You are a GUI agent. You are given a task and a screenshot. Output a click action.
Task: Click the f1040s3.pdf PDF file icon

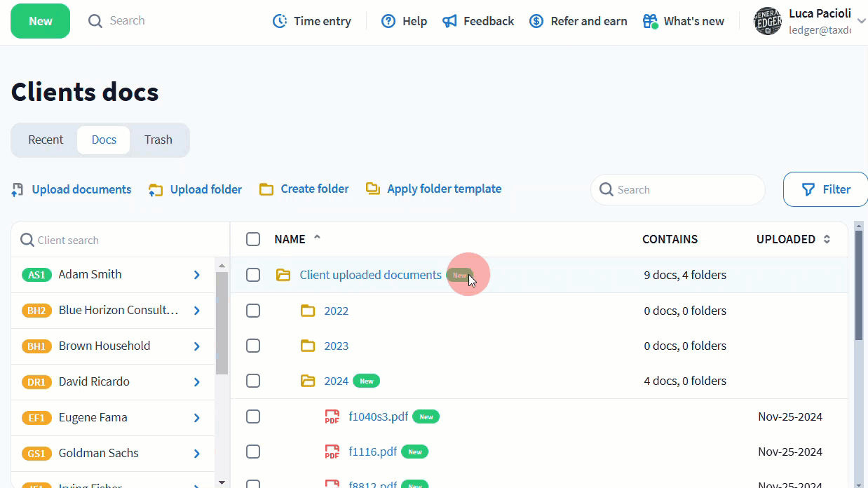pos(332,416)
